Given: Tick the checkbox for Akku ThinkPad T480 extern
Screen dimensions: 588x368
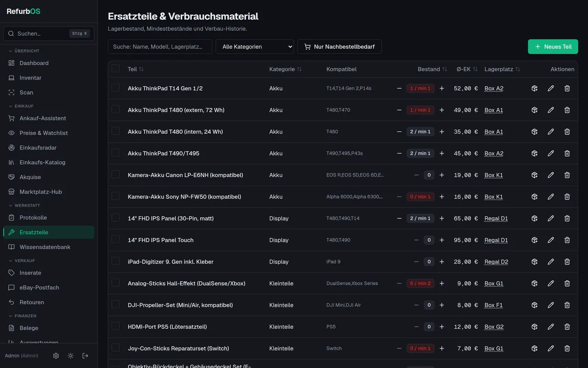Looking at the screenshot, I should point(116,109).
